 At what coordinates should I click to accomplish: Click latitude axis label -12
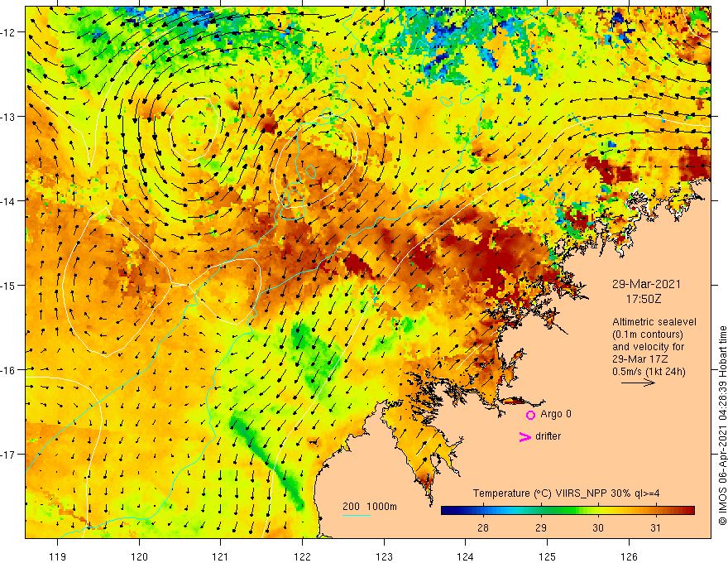tap(9, 32)
